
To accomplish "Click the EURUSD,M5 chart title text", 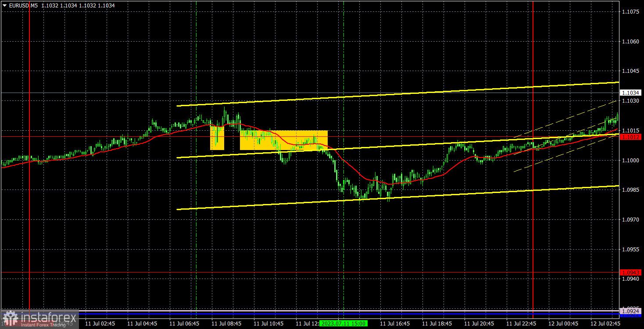I will [x=24, y=5].
